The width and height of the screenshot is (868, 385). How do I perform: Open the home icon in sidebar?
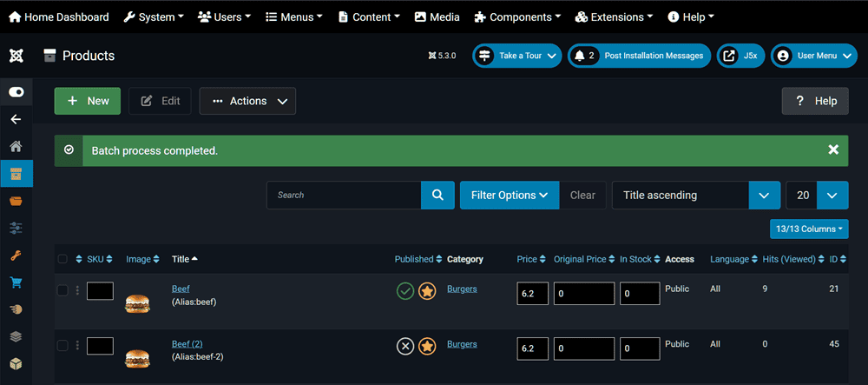coord(16,147)
